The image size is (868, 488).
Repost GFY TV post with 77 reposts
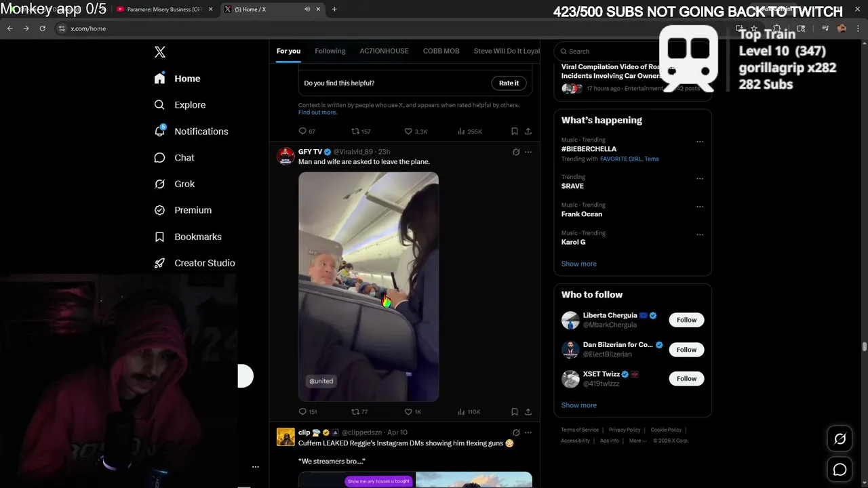click(x=359, y=411)
